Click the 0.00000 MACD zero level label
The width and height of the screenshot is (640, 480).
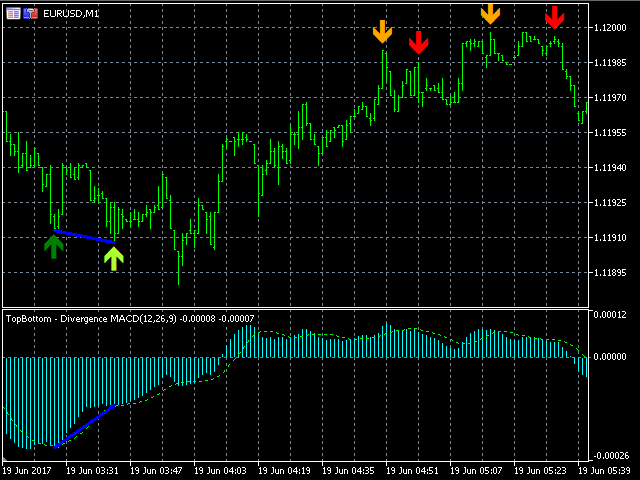coord(611,355)
